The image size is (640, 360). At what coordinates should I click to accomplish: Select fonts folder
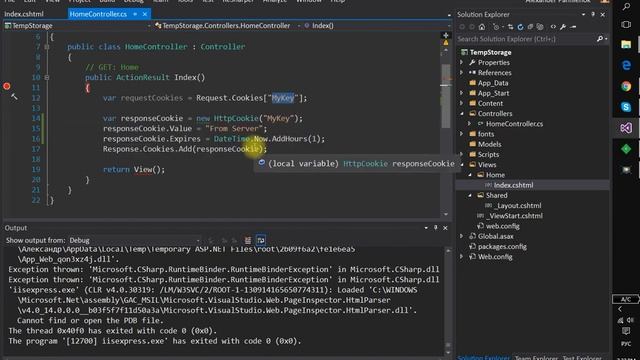click(x=486, y=134)
